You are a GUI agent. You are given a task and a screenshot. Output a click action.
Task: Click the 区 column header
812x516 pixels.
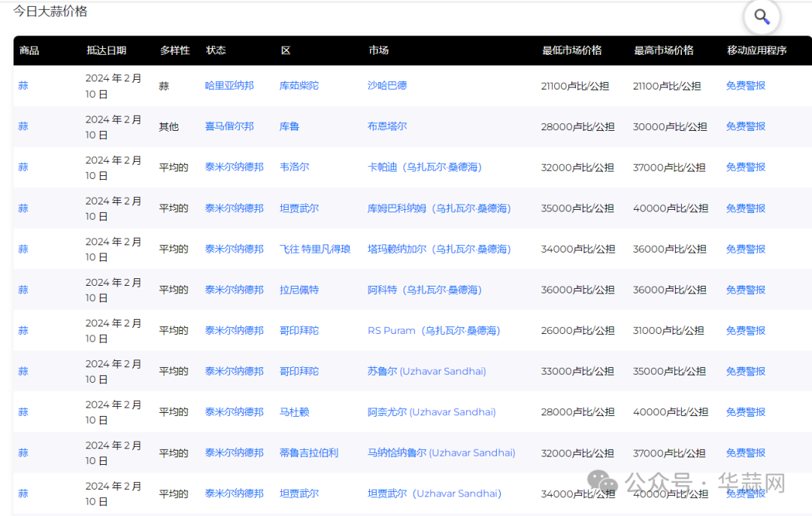pyautogui.click(x=286, y=50)
